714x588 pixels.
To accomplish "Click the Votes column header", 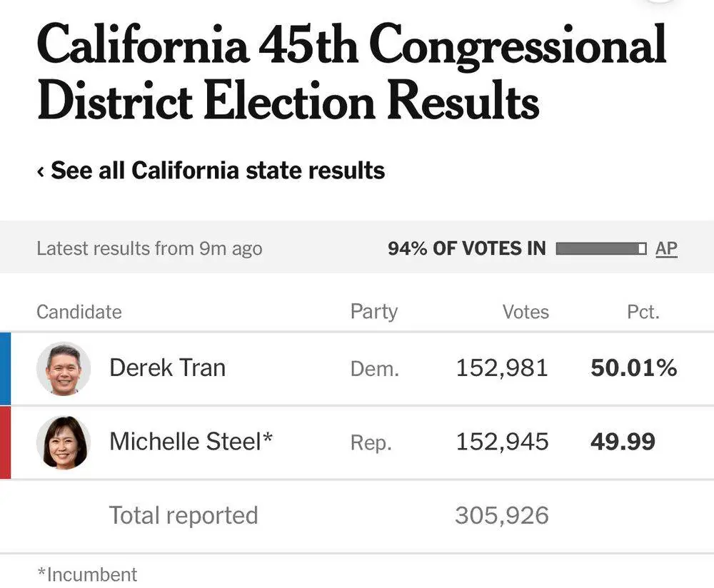I will pos(526,312).
